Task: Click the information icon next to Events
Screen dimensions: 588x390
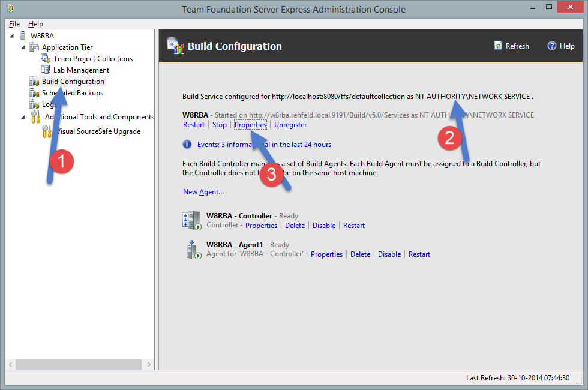Action: pyautogui.click(x=187, y=144)
